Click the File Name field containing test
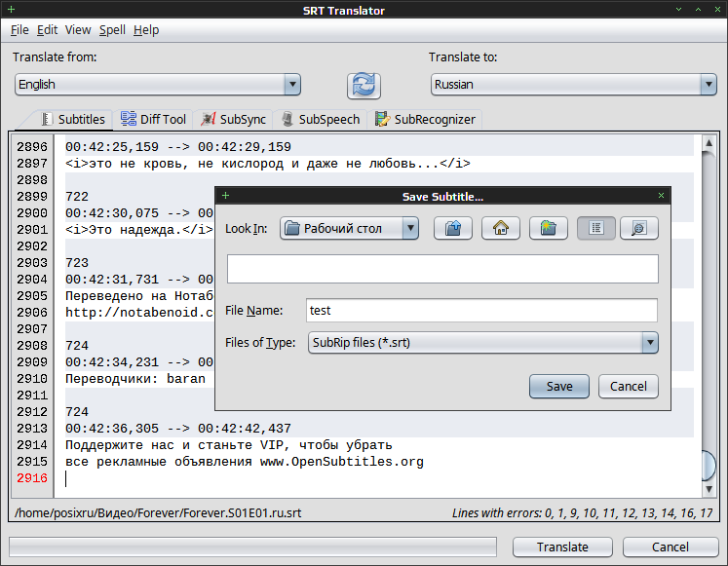This screenshot has height=566, width=728. pyautogui.click(x=481, y=311)
